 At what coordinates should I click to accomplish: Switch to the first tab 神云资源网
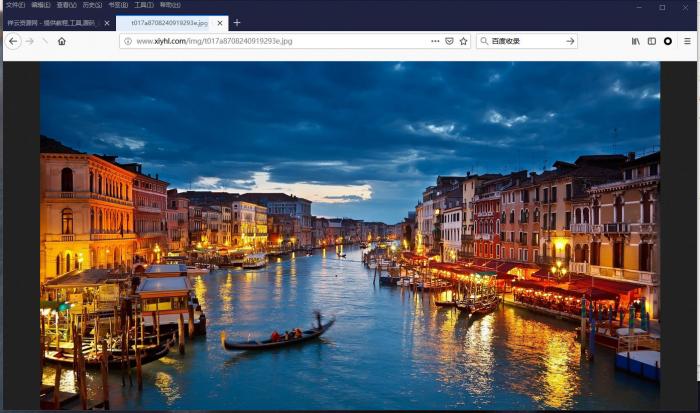coord(52,23)
